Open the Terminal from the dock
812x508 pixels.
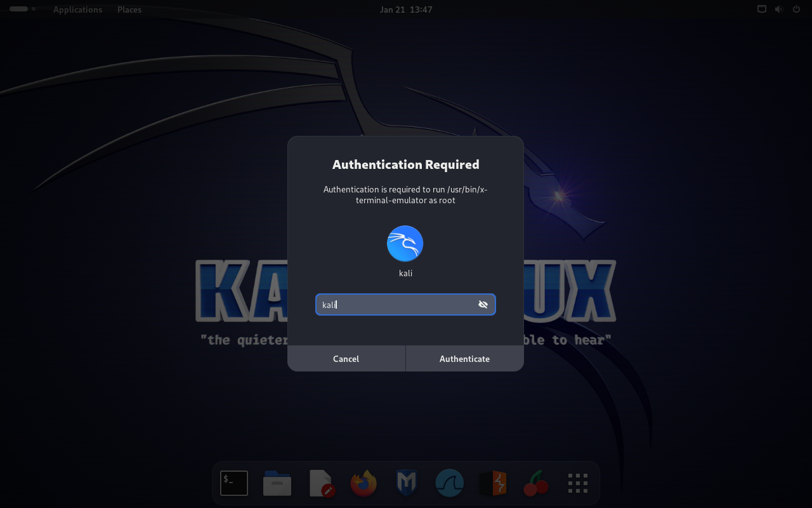[x=234, y=483]
